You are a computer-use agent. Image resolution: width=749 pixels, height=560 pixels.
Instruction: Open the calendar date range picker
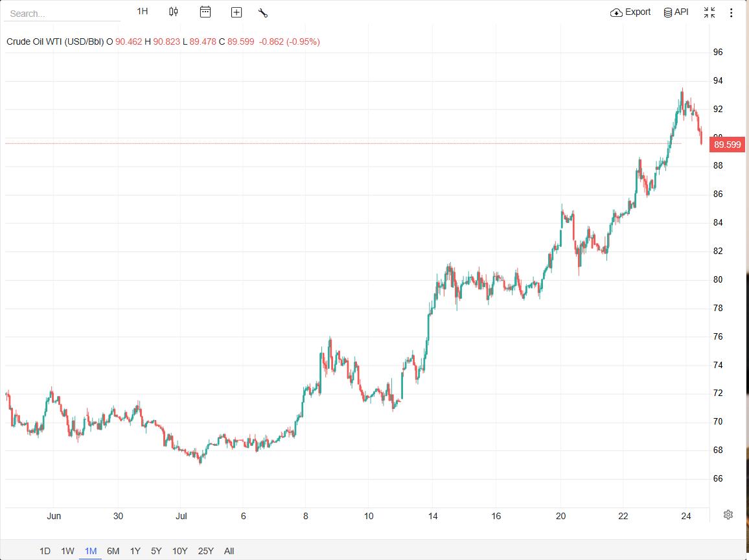tap(205, 12)
